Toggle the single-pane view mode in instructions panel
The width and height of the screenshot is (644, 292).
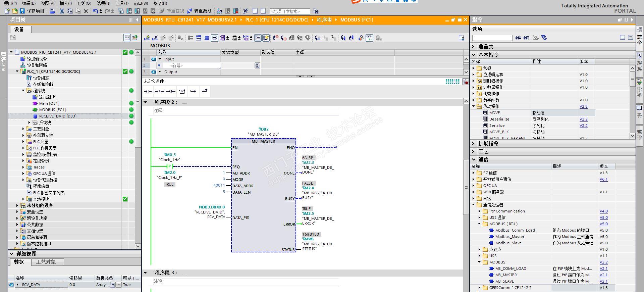pyautogui.click(x=623, y=38)
